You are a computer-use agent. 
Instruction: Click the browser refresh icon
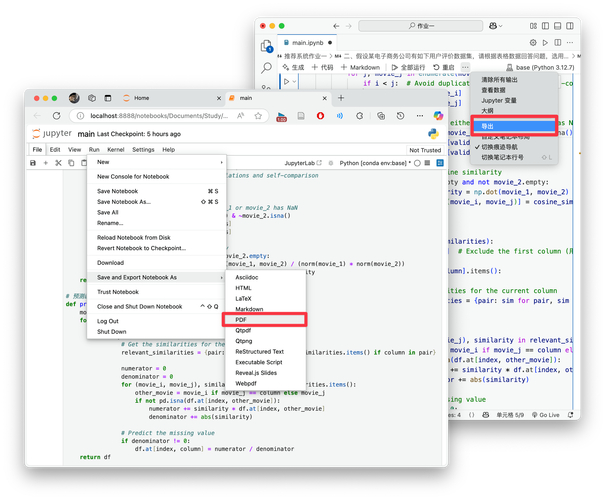click(57, 116)
